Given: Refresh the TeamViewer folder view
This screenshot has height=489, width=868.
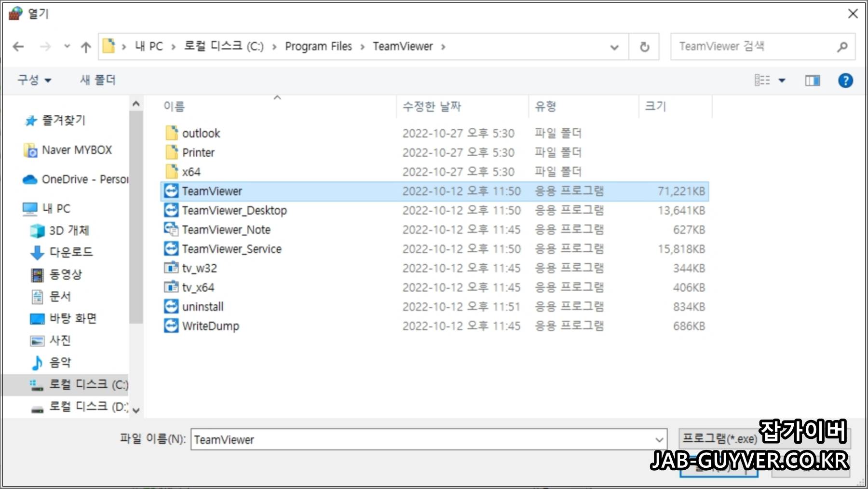Looking at the screenshot, I should (x=644, y=47).
